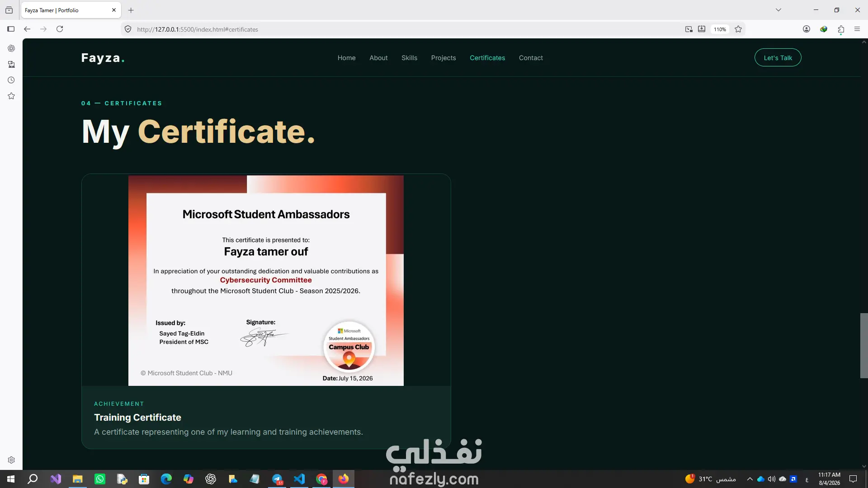This screenshot has width=868, height=488.
Task: Go forward one page
Action: coord(43,29)
